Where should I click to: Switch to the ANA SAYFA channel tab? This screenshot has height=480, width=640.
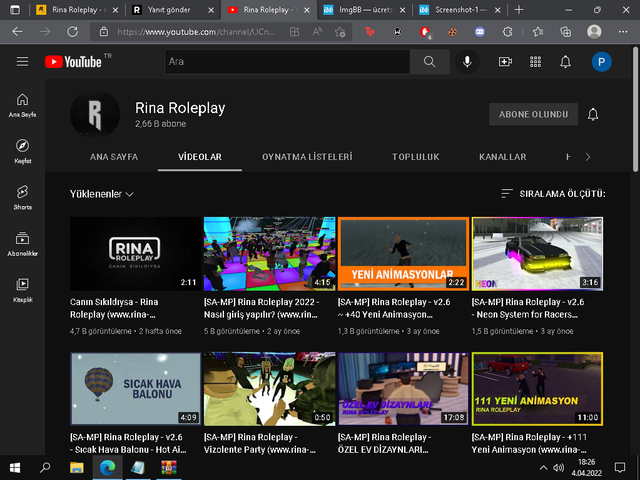pos(114,157)
